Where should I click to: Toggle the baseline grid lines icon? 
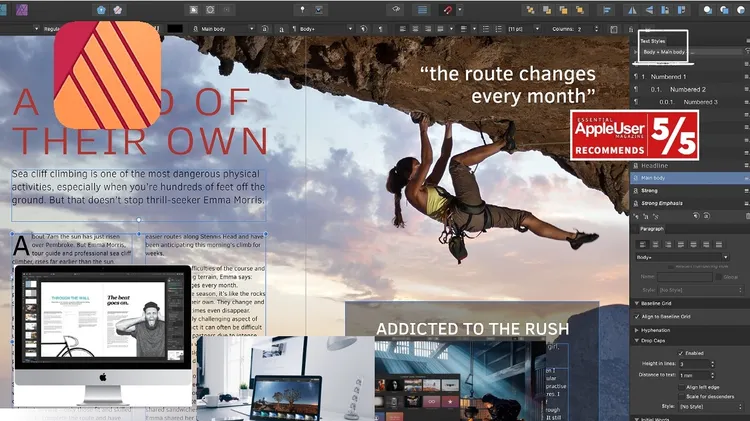tap(422, 10)
